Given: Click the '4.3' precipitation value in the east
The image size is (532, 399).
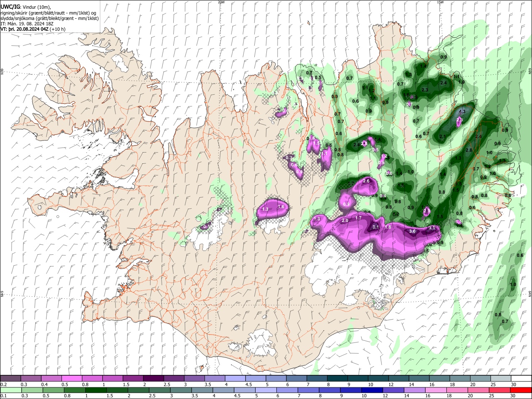Looking at the screenshot, I should click(462, 112).
